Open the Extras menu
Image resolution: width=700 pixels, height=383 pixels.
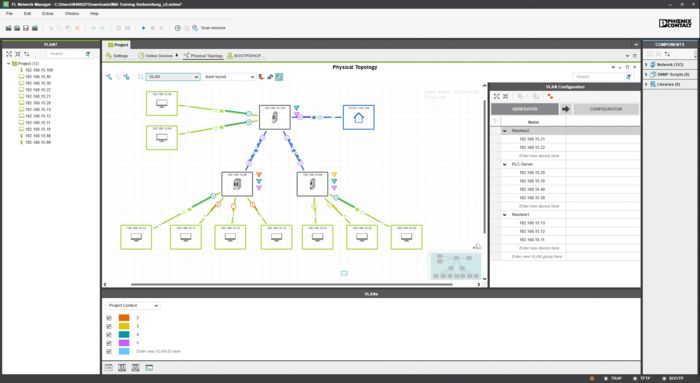[x=48, y=14]
